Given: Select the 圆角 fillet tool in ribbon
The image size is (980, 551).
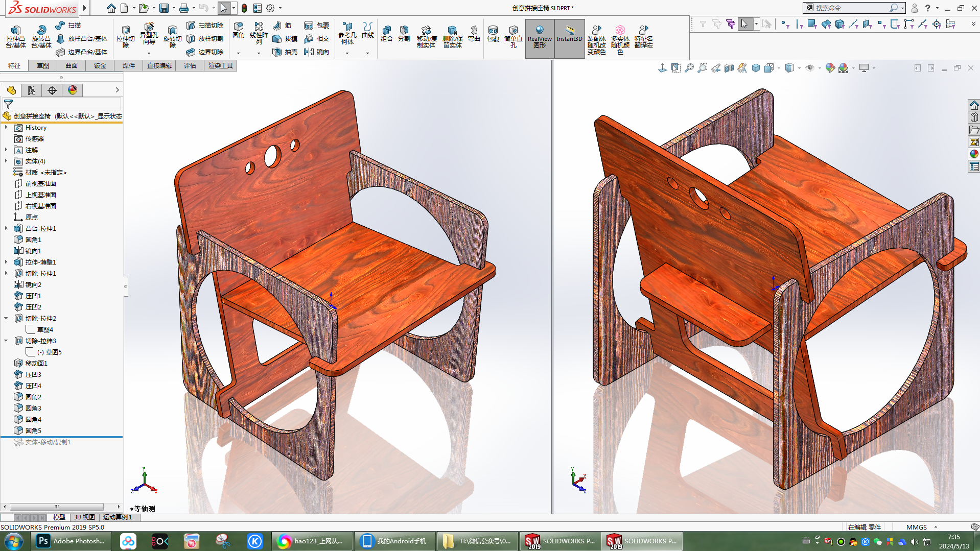Looking at the screenshot, I should click(239, 30).
